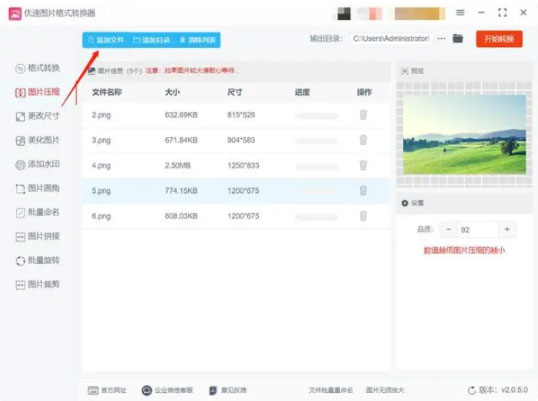Increase quality with the plus stepper
The image size is (538, 401).
click(507, 229)
